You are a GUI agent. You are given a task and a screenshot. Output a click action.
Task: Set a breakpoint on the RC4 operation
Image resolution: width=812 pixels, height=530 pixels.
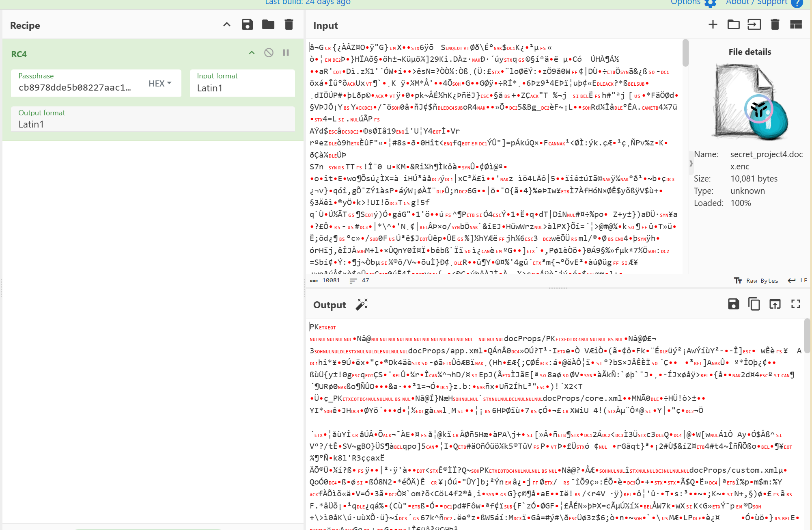(x=286, y=53)
